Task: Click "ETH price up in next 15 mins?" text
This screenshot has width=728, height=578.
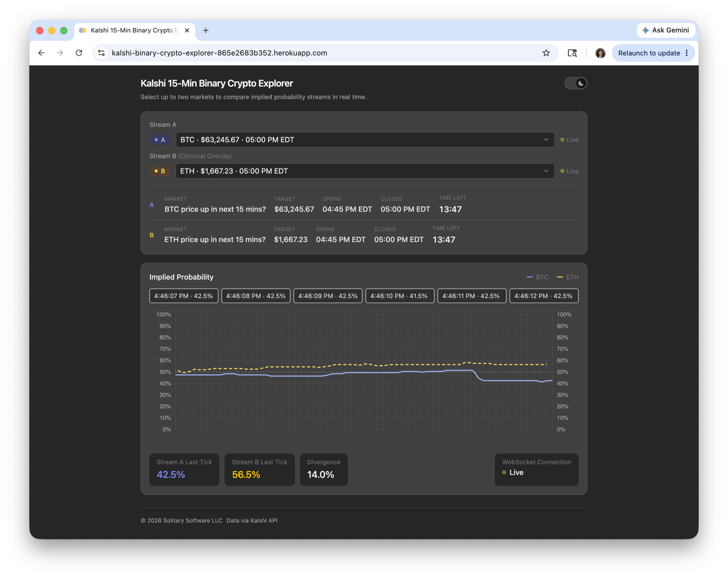Action: pyautogui.click(x=215, y=240)
